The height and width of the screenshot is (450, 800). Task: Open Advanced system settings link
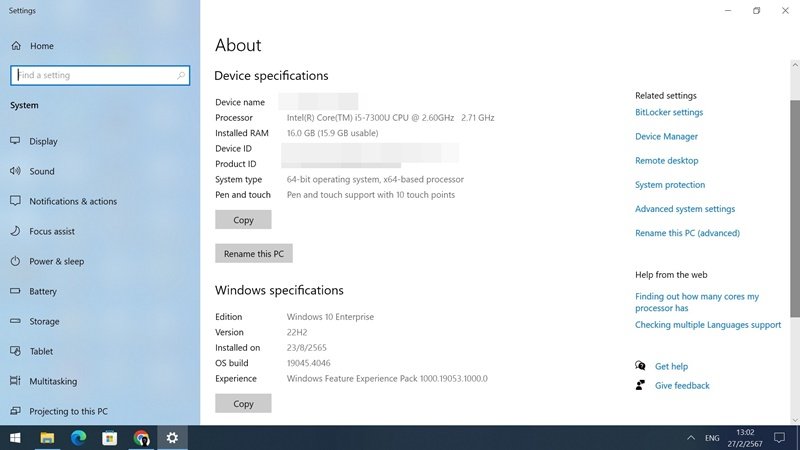[x=685, y=209]
